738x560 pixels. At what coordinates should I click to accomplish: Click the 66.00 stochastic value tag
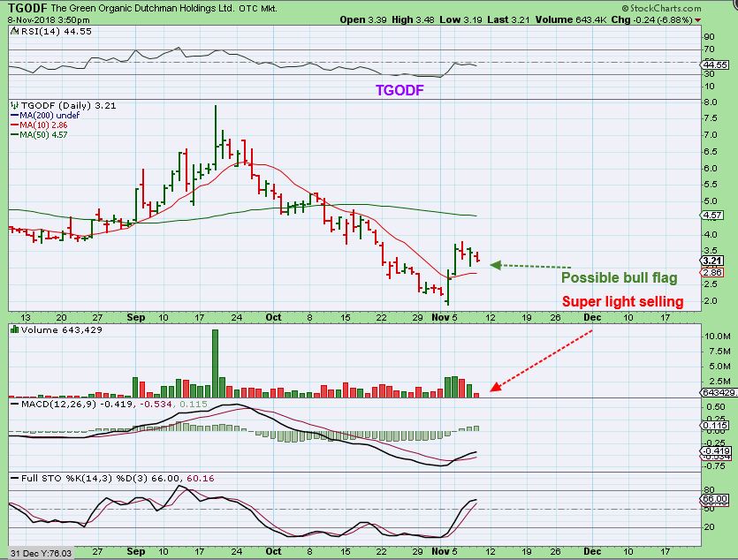pyautogui.click(x=715, y=499)
